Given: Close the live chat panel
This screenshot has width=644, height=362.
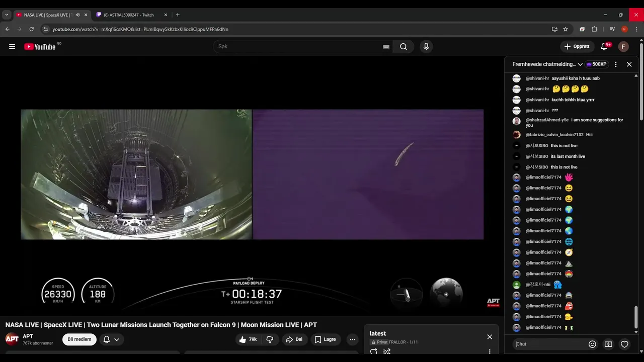Looking at the screenshot, I should [x=629, y=64].
